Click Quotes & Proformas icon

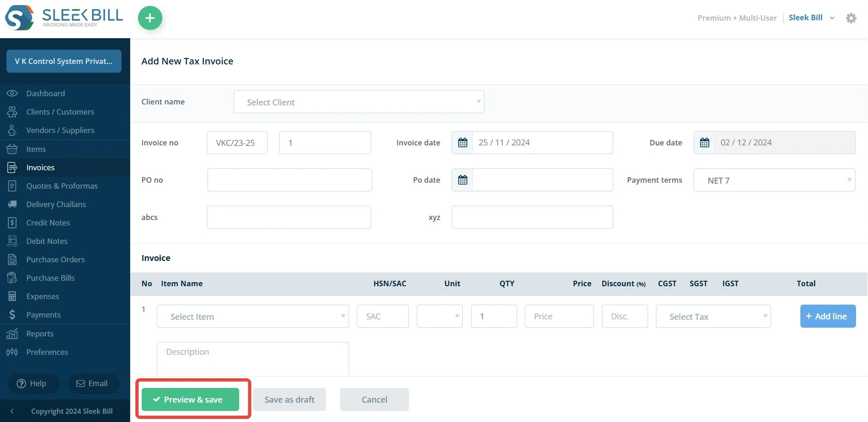point(12,186)
